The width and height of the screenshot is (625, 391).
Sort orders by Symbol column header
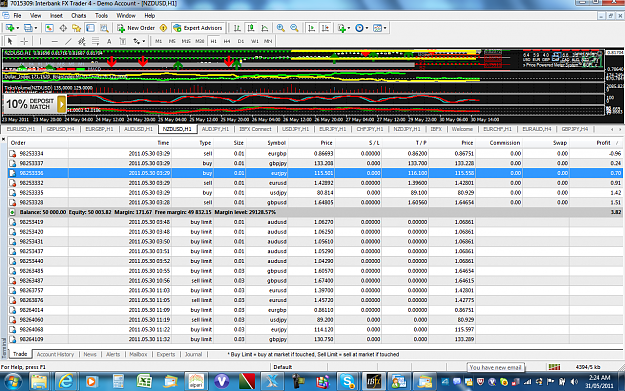point(276,143)
